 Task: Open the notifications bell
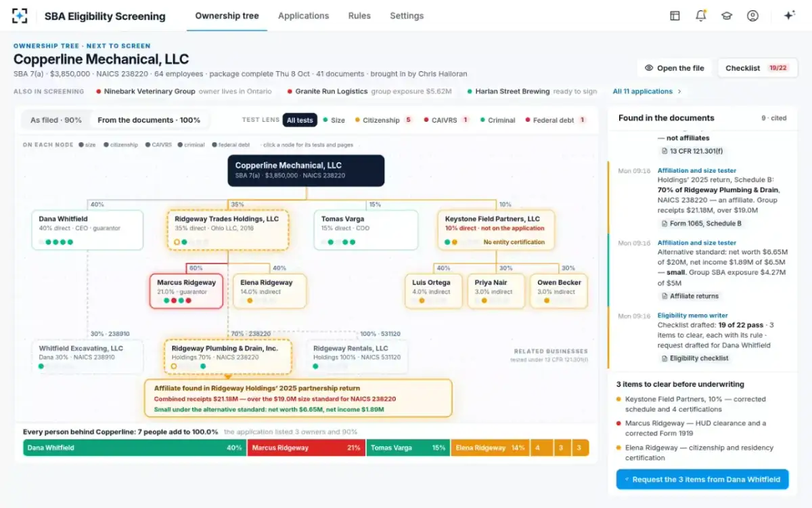coord(701,16)
